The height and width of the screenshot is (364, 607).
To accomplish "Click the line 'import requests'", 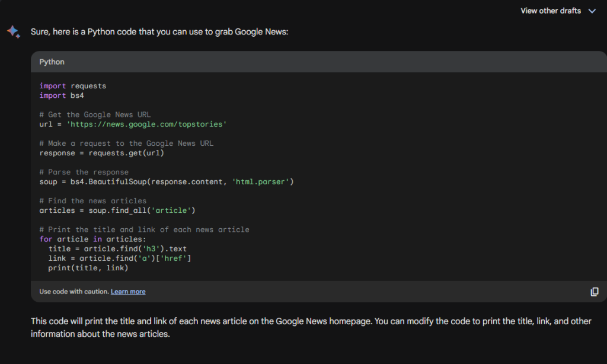I will point(73,86).
